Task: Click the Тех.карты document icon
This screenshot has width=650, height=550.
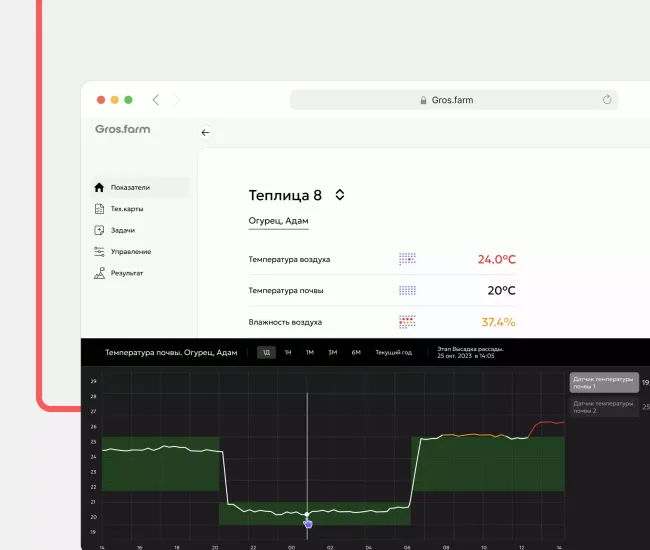Action: coord(99,209)
